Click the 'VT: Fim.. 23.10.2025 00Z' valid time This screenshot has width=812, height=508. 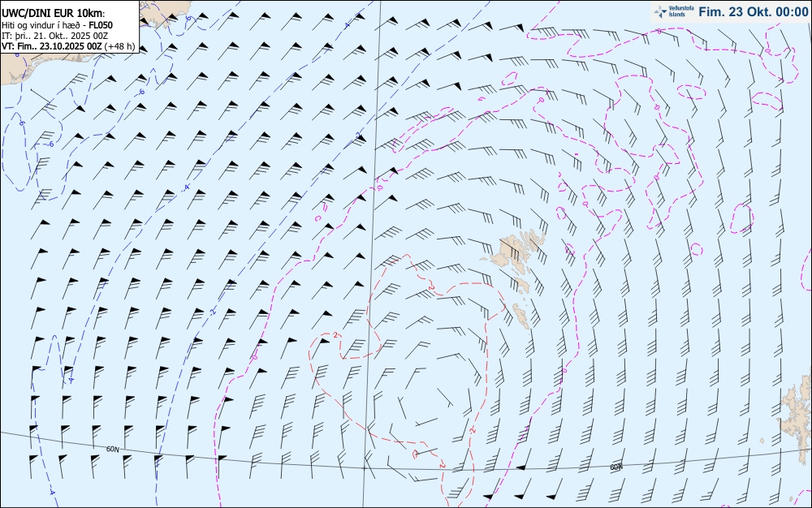point(52,46)
